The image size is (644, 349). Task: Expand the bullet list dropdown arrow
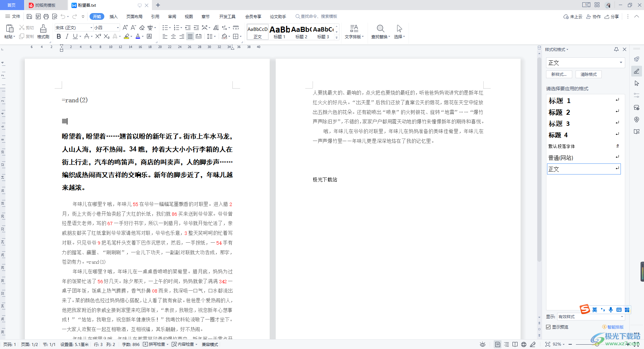(170, 28)
